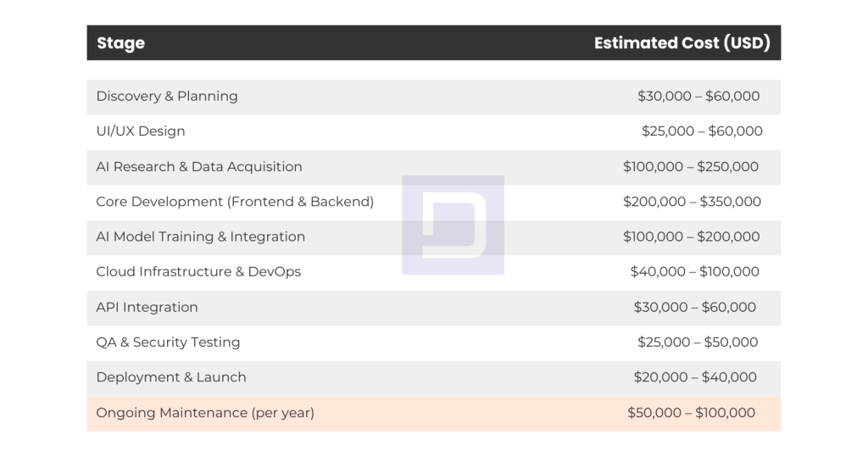Select Core Development (Frontend & Backend) label
Image resolution: width=868 pixels, height=451 pixels.
coord(235,202)
